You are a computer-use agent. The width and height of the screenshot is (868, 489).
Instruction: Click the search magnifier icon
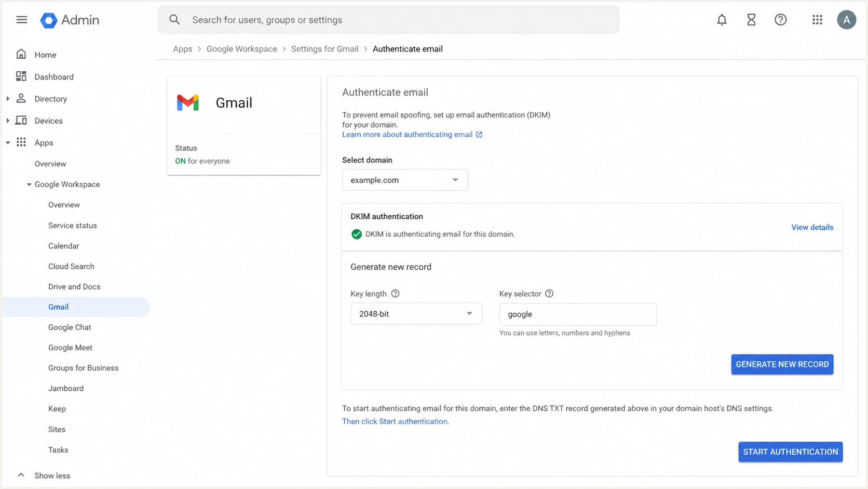tap(174, 20)
